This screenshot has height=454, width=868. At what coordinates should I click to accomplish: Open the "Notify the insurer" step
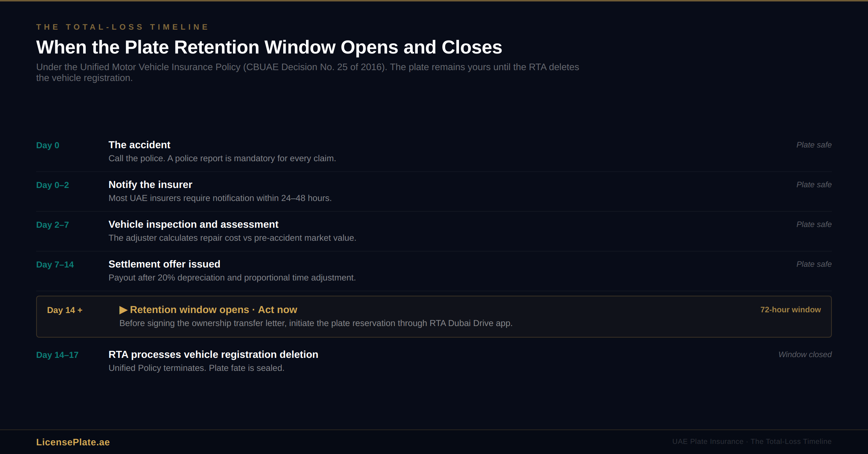(x=150, y=185)
